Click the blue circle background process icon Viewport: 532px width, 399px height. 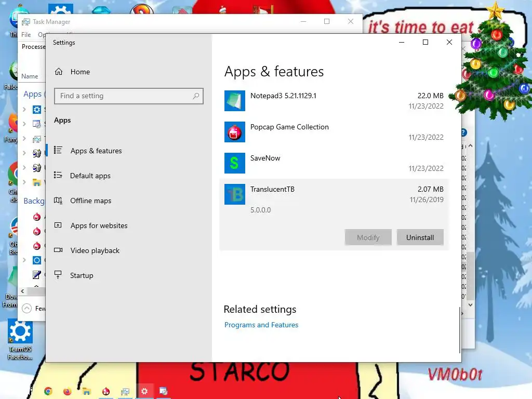pyautogui.click(x=37, y=260)
